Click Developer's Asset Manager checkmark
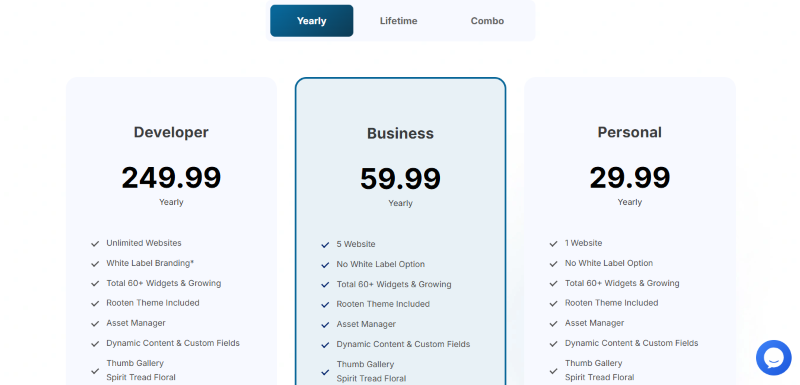The width and height of the screenshot is (800, 385). [x=95, y=324]
